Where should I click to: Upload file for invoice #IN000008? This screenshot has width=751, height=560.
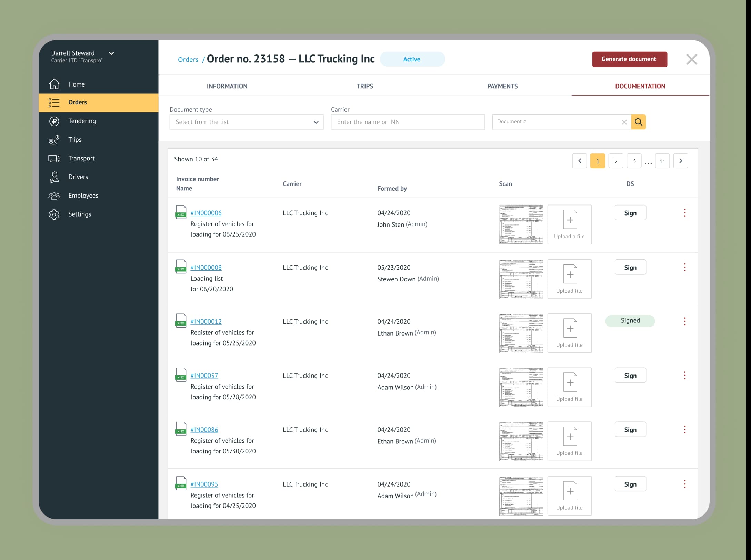570,279
